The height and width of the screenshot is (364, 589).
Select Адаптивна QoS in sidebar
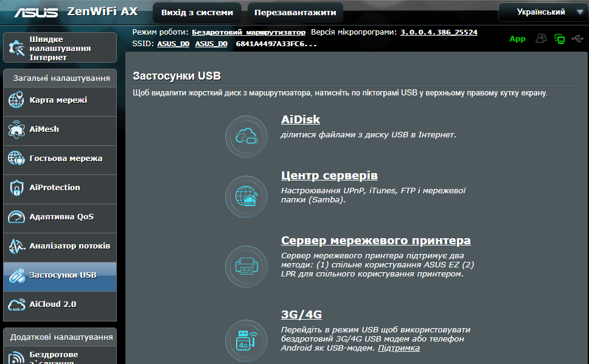coord(60,218)
